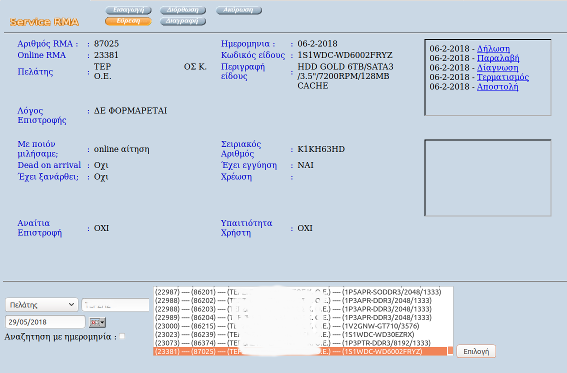
Task: Open the Δήλωση history link
Action: pos(493,49)
